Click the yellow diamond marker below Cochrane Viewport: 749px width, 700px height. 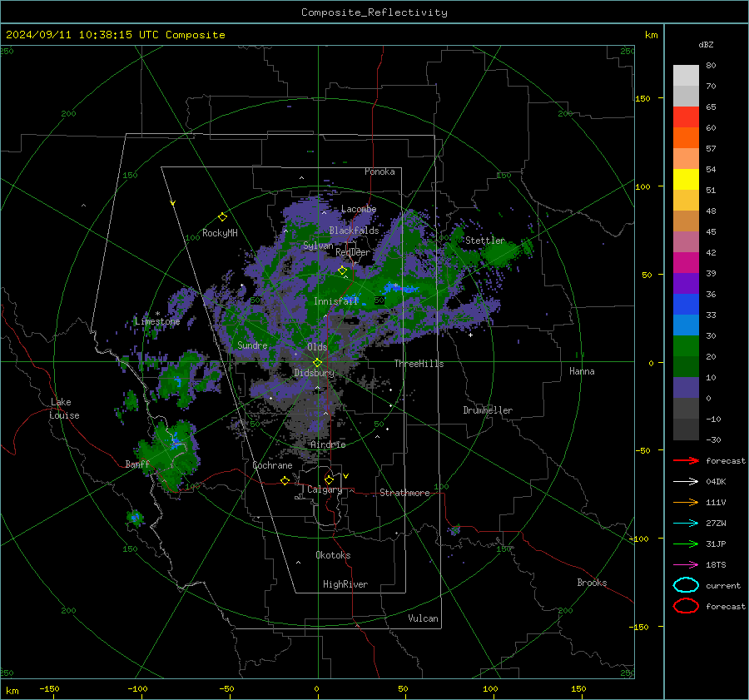tap(285, 481)
